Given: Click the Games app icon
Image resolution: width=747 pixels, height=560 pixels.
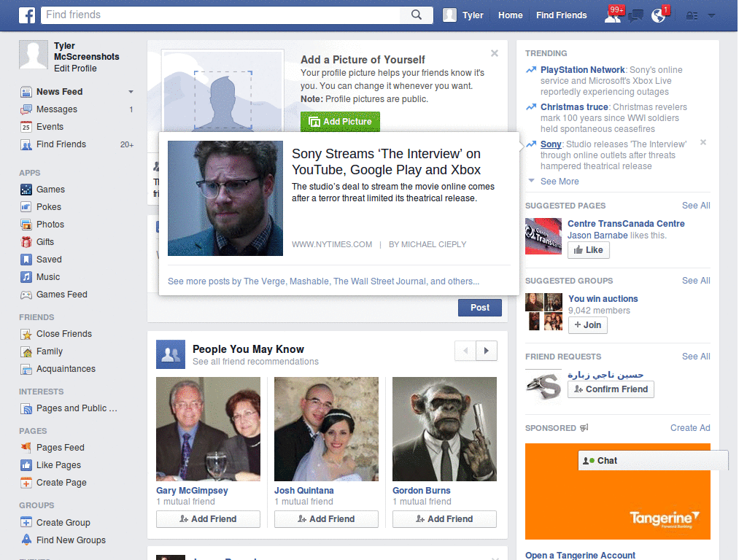Looking at the screenshot, I should tap(26, 190).
